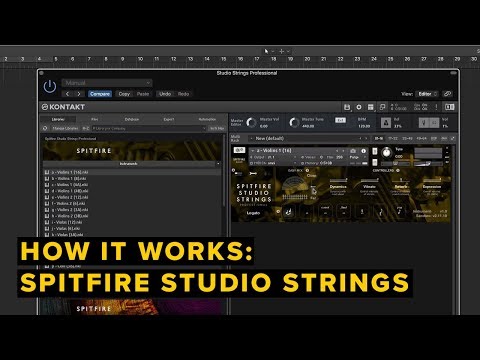Screen dimensions: 480x360
Task: Toggle the instrument Solo button
Action: point(375,151)
